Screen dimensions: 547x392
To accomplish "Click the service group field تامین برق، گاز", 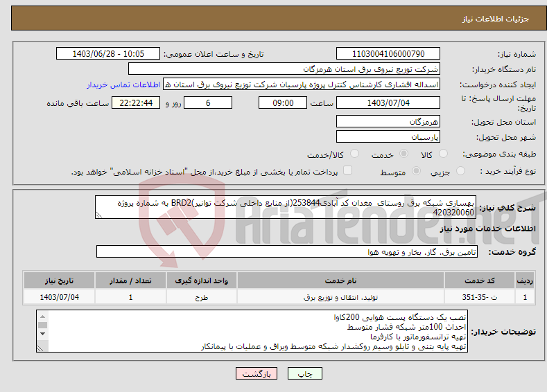I will click(x=287, y=251).
